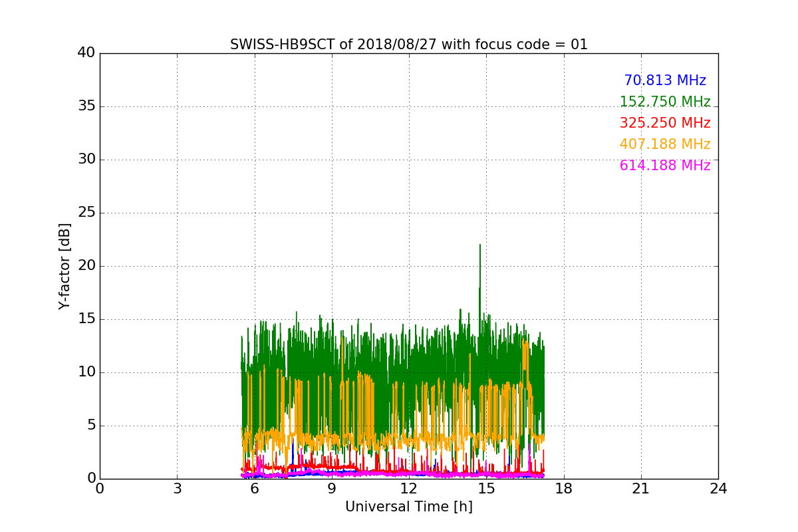Viewport: 798px width, 532px height.
Task: Click the x-axis tick label 24
Action: (x=718, y=488)
